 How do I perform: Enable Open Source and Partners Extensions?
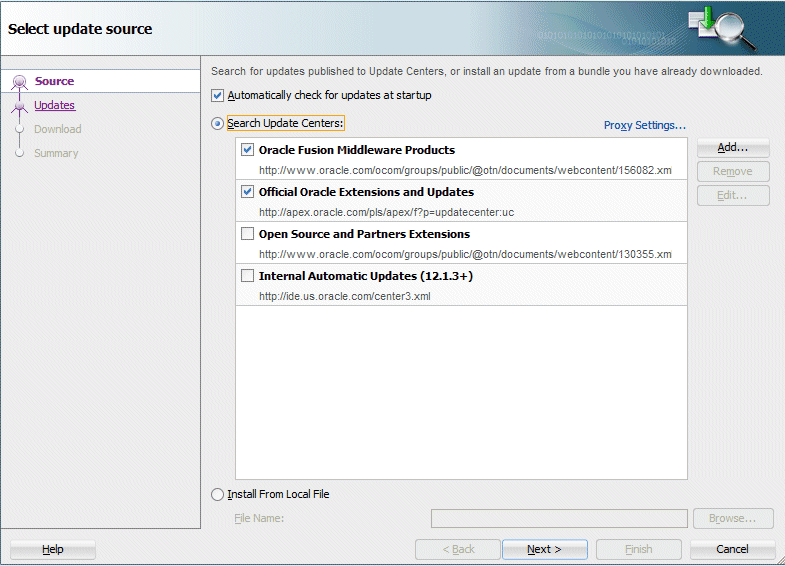(x=247, y=234)
